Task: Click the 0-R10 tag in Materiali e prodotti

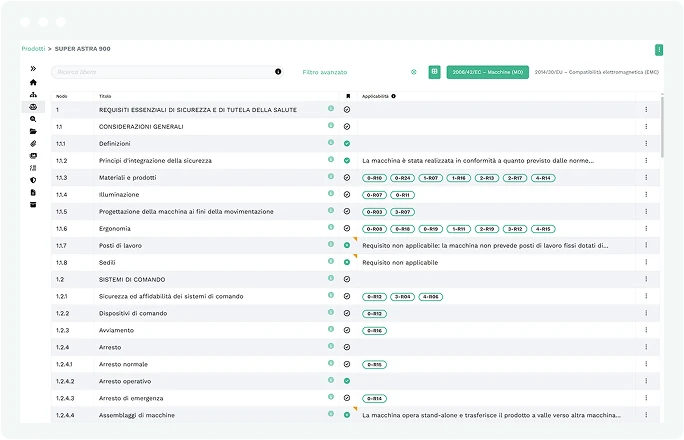Action: [374, 178]
